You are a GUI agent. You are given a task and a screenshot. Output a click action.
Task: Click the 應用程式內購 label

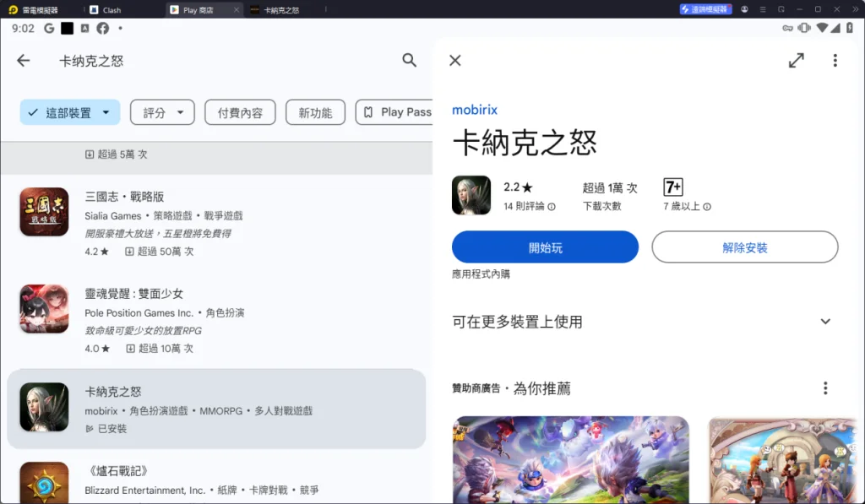[481, 274]
